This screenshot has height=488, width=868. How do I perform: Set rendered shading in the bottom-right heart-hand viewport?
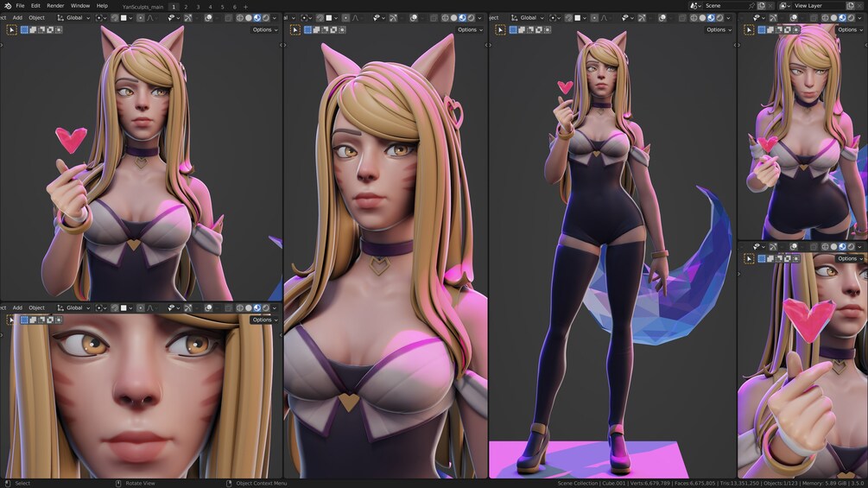(x=851, y=247)
